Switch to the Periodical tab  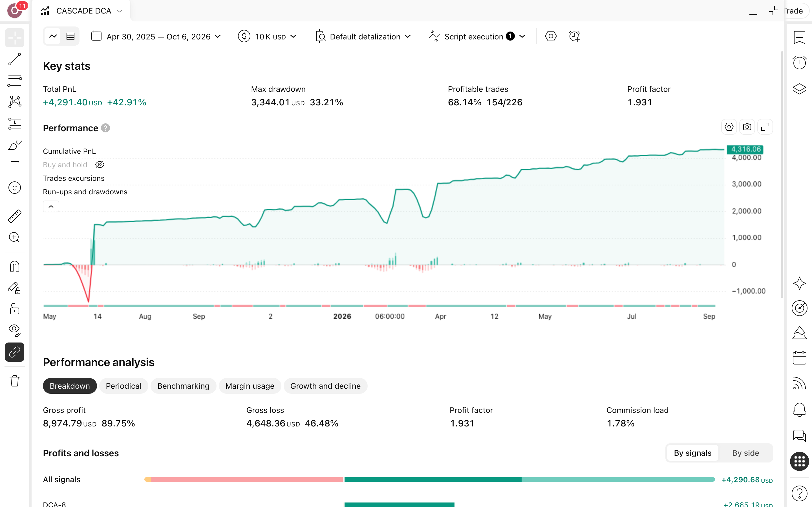point(123,386)
